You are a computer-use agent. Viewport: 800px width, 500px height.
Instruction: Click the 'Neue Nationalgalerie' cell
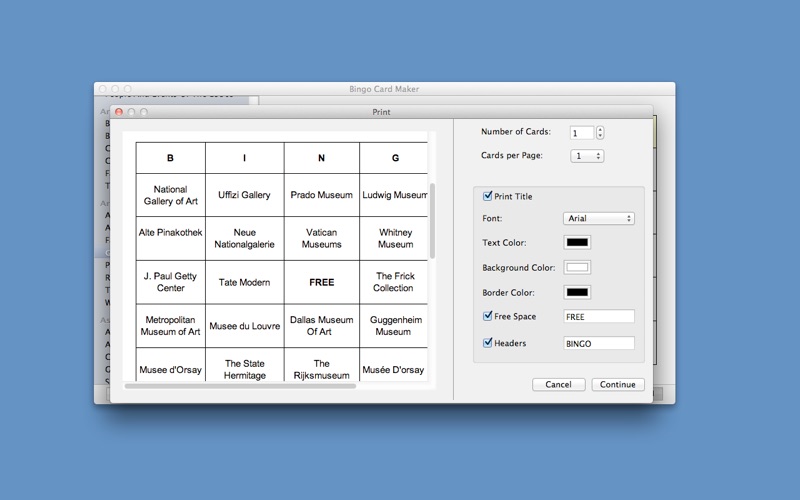(x=245, y=238)
